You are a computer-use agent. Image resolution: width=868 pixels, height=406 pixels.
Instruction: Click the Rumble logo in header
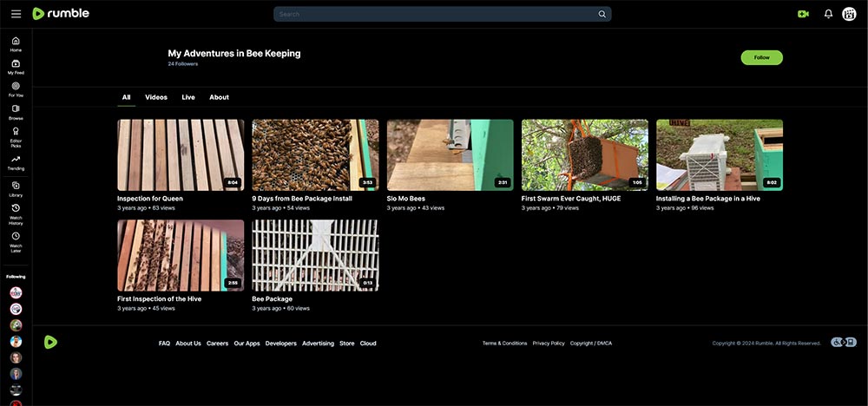61,14
